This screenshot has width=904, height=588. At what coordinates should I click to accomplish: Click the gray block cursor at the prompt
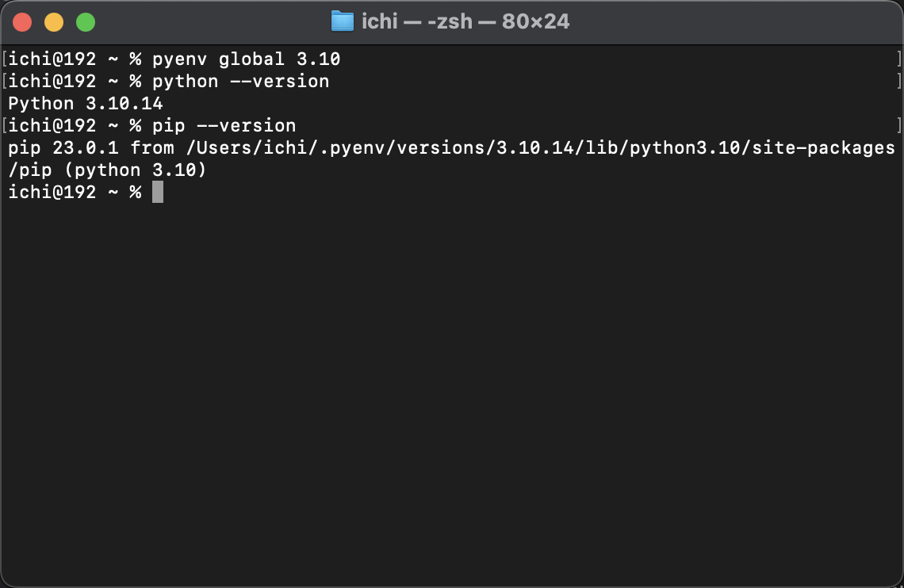(157, 192)
